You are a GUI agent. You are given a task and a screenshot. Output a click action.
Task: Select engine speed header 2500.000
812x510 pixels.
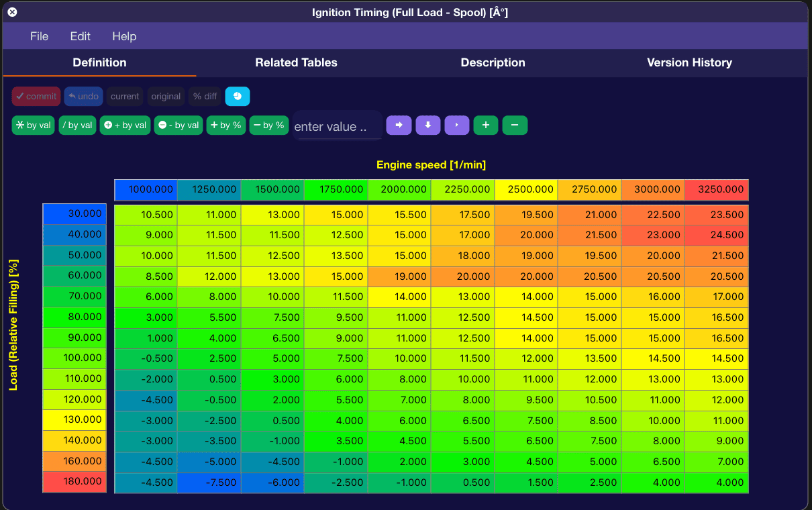pyautogui.click(x=527, y=190)
